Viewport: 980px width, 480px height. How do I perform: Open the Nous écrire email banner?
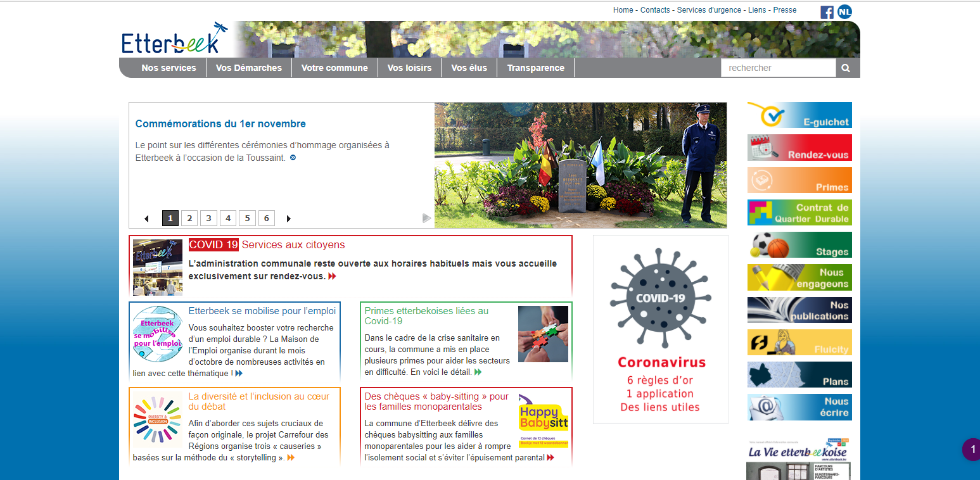click(x=799, y=407)
